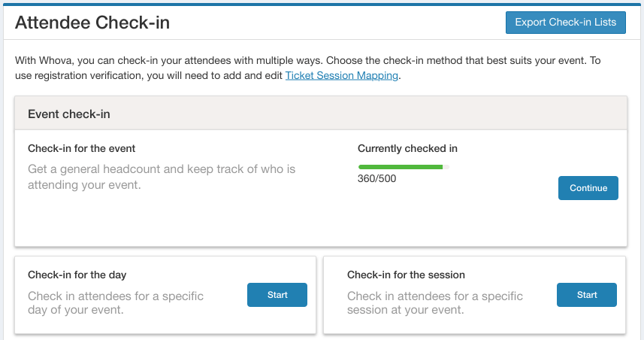Click the 'Check-in for the day' title

click(77, 275)
